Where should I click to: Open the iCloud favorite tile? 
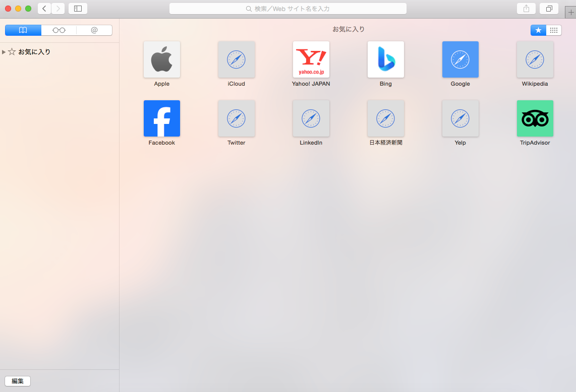pyautogui.click(x=236, y=59)
